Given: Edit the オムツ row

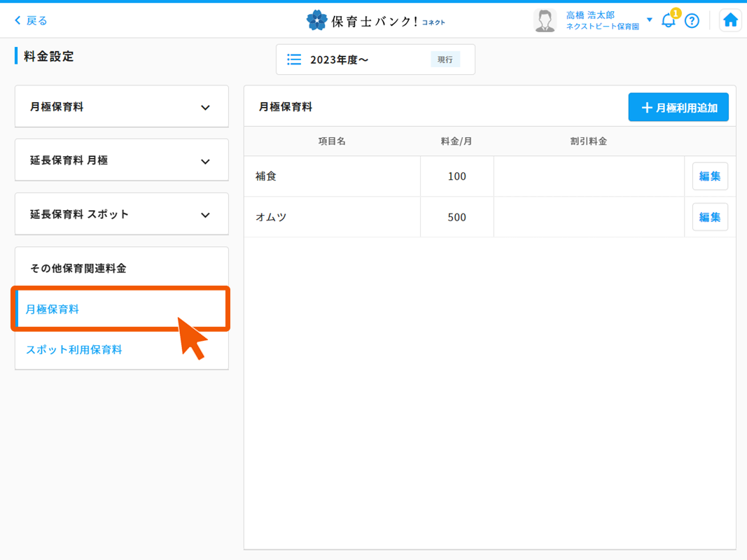Looking at the screenshot, I should tap(710, 217).
